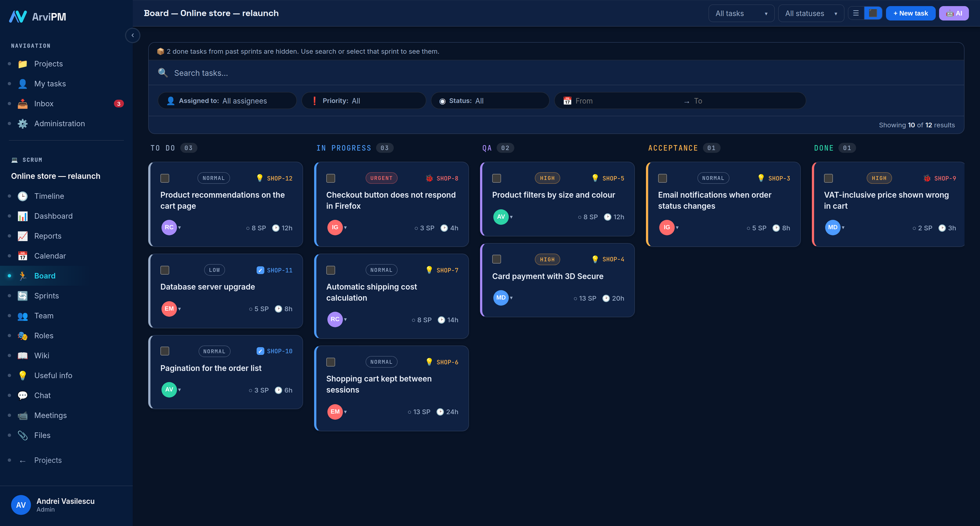Viewport: 980px width, 526px height.
Task: Switch to board view icon
Action: pyautogui.click(x=873, y=13)
